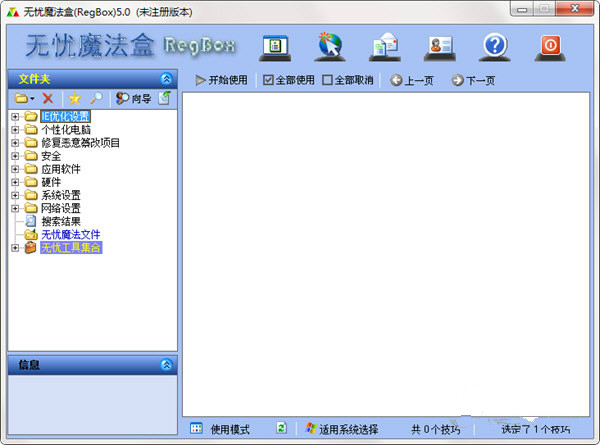The image size is (600, 445).
Task: Click the green refresh icon in status bar
Action: point(282,428)
